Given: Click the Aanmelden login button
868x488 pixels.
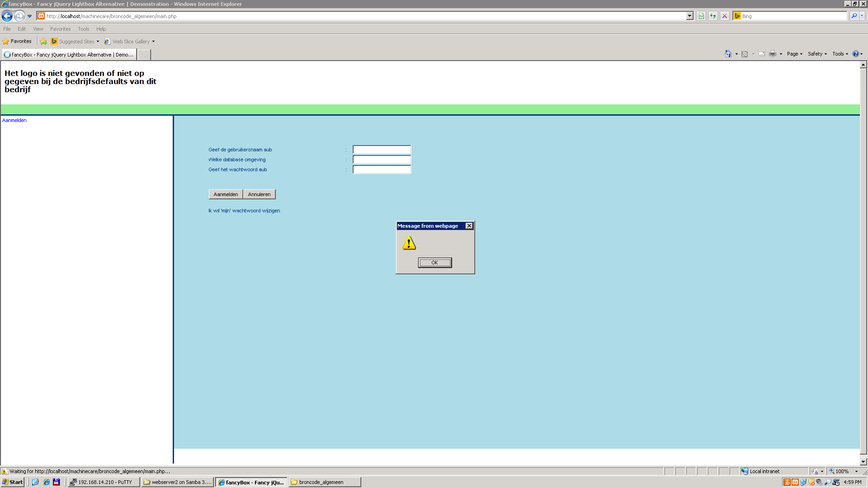Looking at the screenshot, I should (x=226, y=194).
